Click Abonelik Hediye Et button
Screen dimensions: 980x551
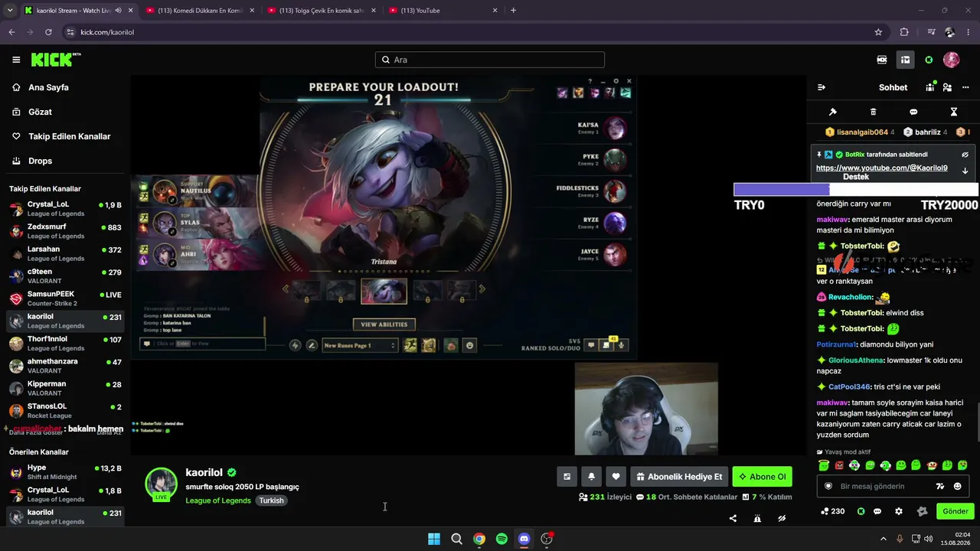[679, 477]
